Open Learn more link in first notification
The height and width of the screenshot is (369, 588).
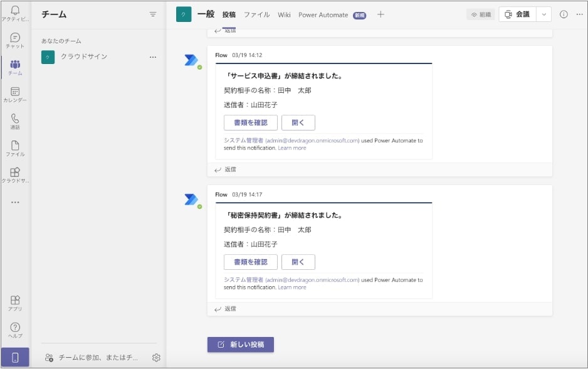pyautogui.click(x=292, y=148)
